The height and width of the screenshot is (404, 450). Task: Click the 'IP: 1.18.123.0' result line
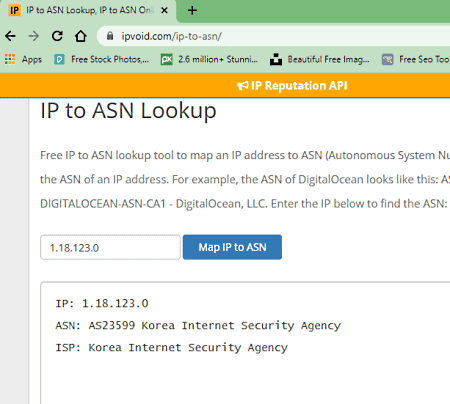pyautogui.click(x=102, y=303)
